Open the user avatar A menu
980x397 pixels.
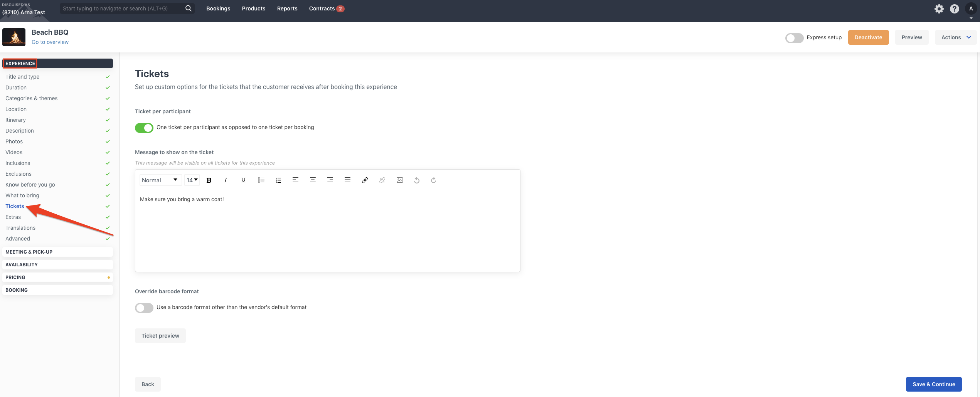pyautogui.click(x=971, y=9)
